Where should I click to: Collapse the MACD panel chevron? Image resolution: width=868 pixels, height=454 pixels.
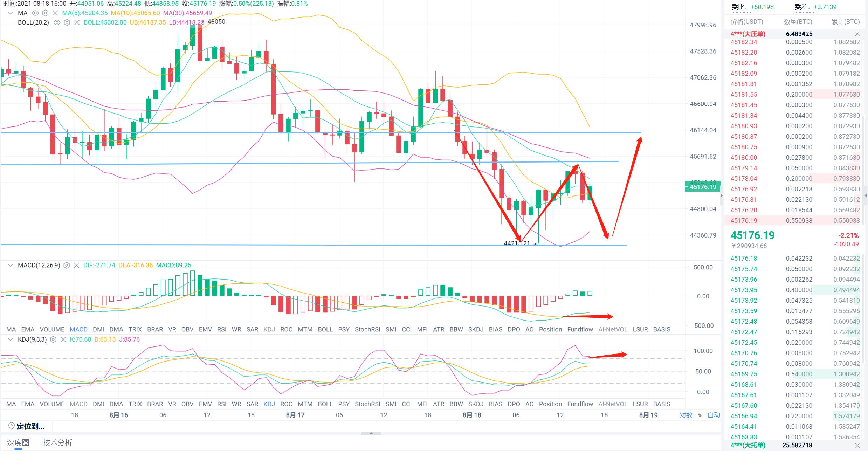tap(11, 265)
